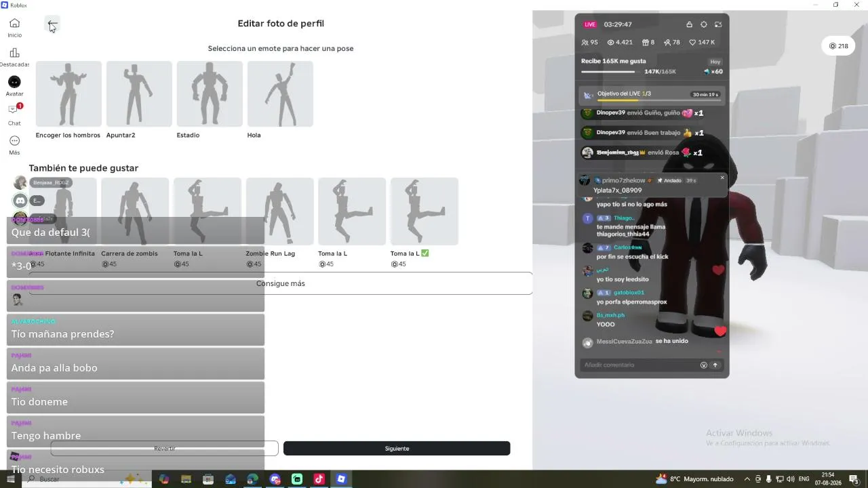Open File Explorer from the taskbar

186,479
